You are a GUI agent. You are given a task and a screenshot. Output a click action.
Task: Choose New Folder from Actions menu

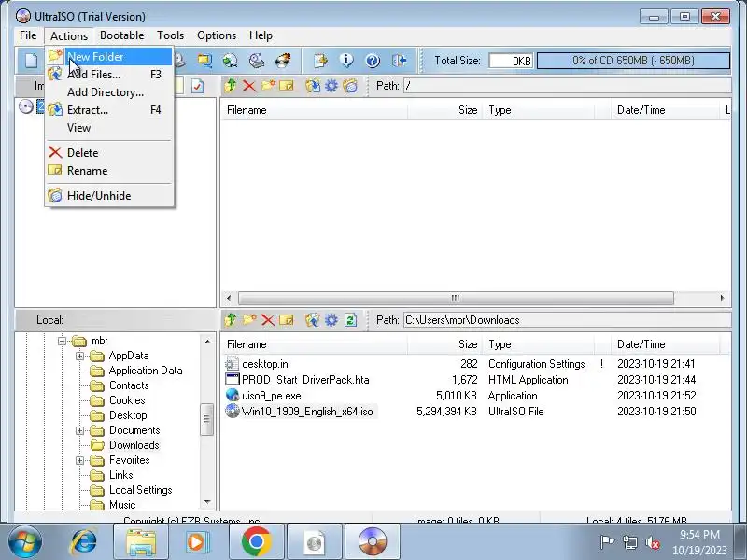109,57
